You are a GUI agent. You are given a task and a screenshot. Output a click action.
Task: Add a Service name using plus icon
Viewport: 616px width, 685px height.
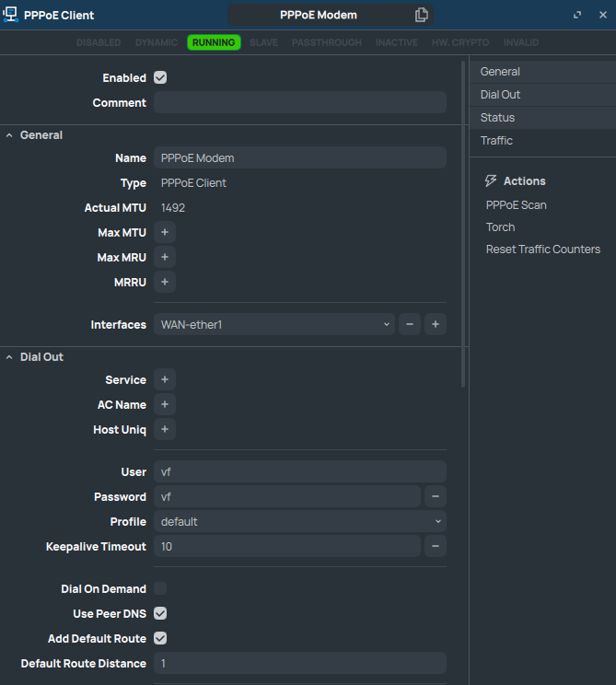tap(165, 380)
